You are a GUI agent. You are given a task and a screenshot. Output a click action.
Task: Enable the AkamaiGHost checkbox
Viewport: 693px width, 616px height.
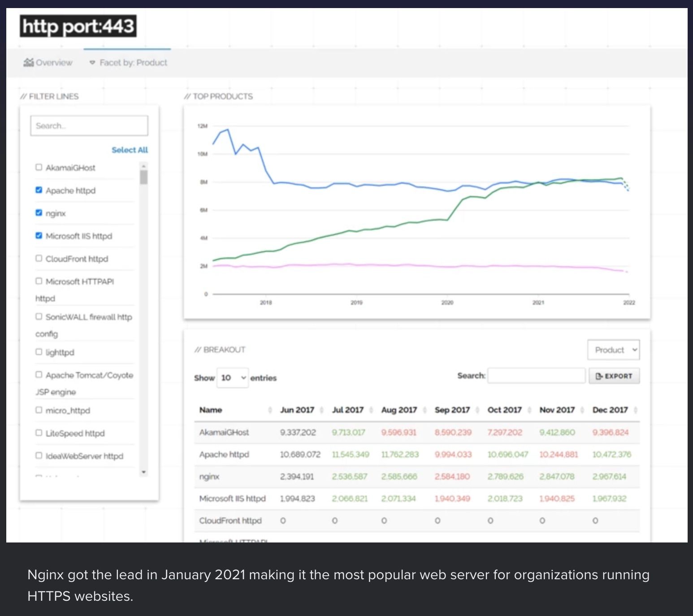pyautogui.click(x=39, y=167)
